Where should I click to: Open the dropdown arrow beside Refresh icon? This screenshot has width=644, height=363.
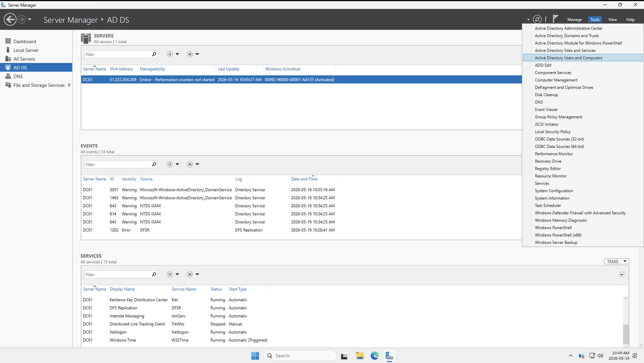[528, 20]
